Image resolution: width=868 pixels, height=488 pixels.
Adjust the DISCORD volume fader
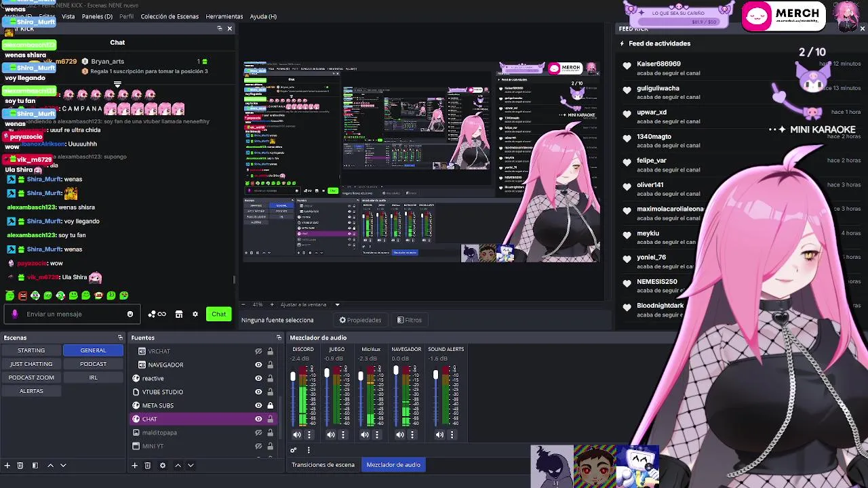point(293,375)
